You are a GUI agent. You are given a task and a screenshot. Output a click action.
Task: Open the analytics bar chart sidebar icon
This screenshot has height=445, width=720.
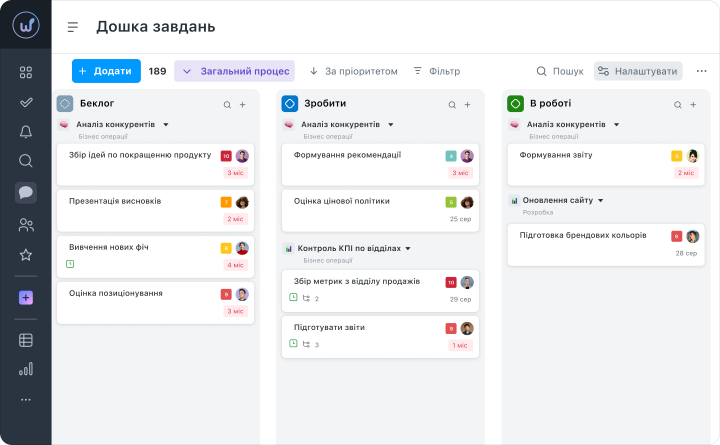[x=26, y=369]
